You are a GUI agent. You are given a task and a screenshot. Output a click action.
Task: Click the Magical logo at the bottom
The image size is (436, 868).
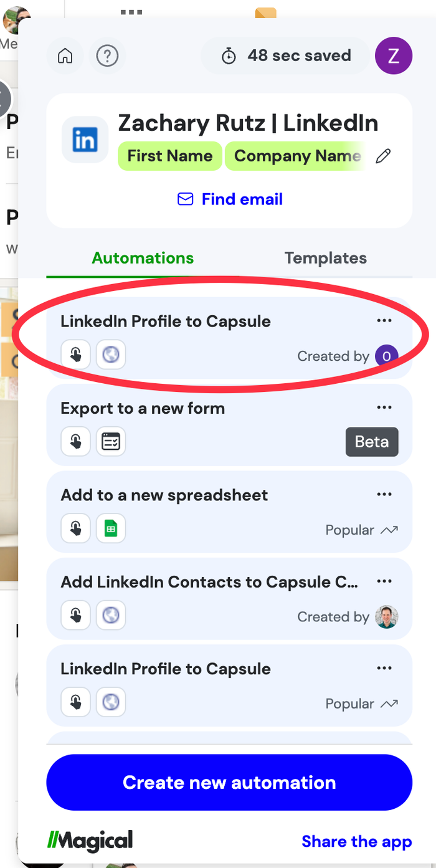pyautogui.click(x=90, y=841)
